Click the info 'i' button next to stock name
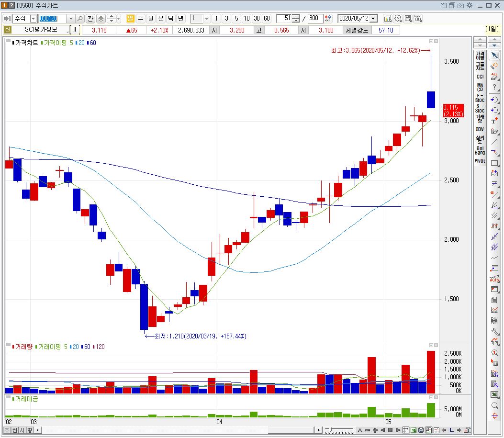 point(75,30)
